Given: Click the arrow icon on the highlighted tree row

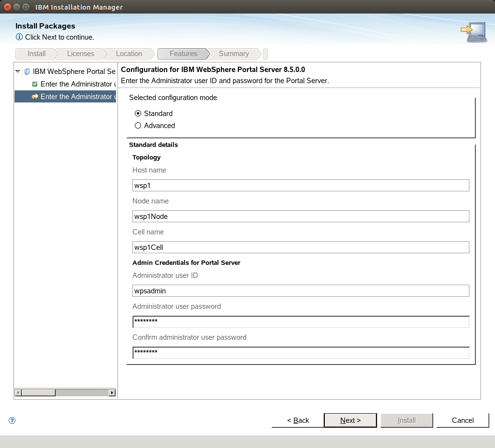Looking at the screenshot, I should [x=35, y=97].
